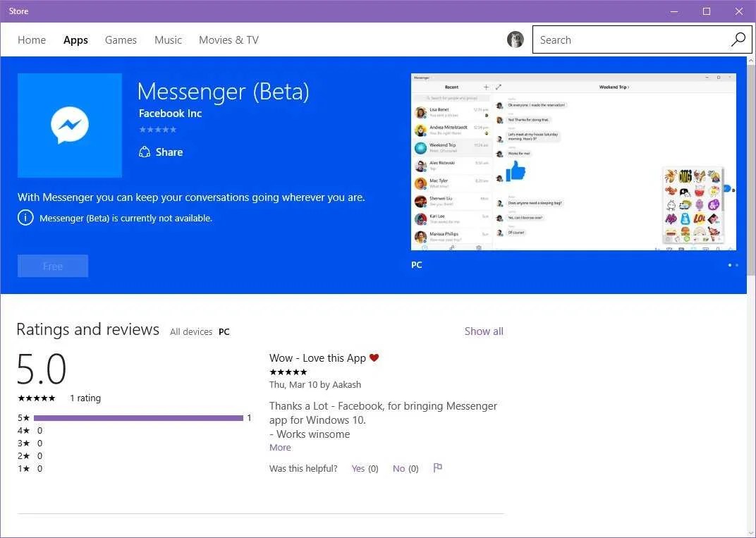Open the Messenger PC screenshot thumbnail
This screenshot has height=538, width=756.
tap(573, 162)
